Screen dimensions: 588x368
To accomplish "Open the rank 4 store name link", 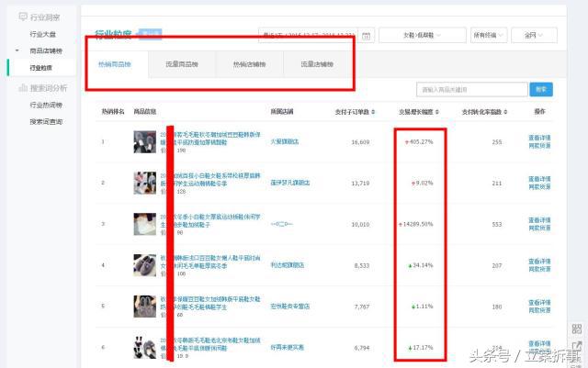I will click(x=288, y=265).
